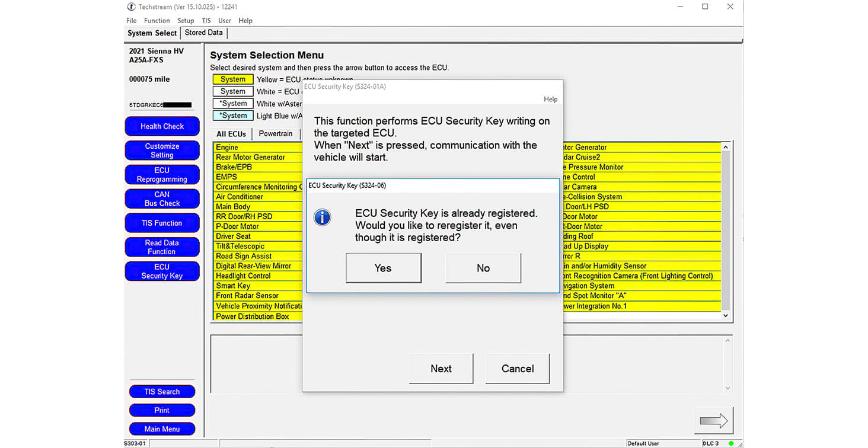
Task: Run CAN Bus Check
Action: (162, 199)
